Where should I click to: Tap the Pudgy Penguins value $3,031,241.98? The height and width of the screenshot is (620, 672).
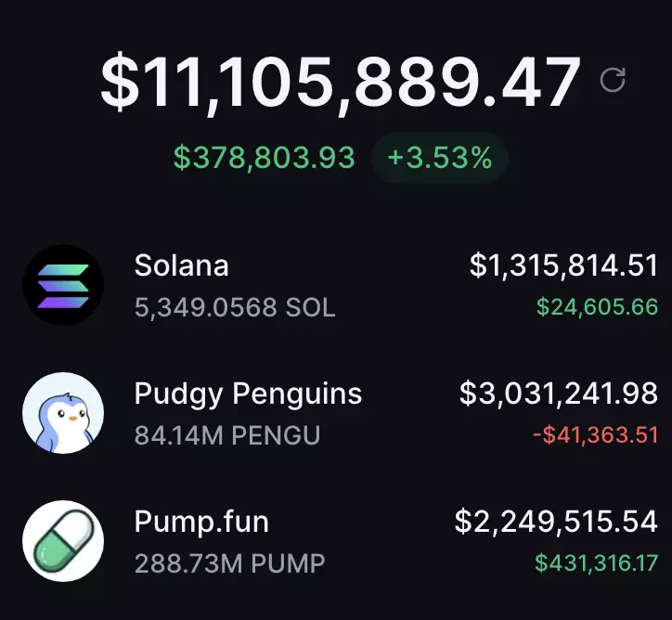(x=559, y=394)
